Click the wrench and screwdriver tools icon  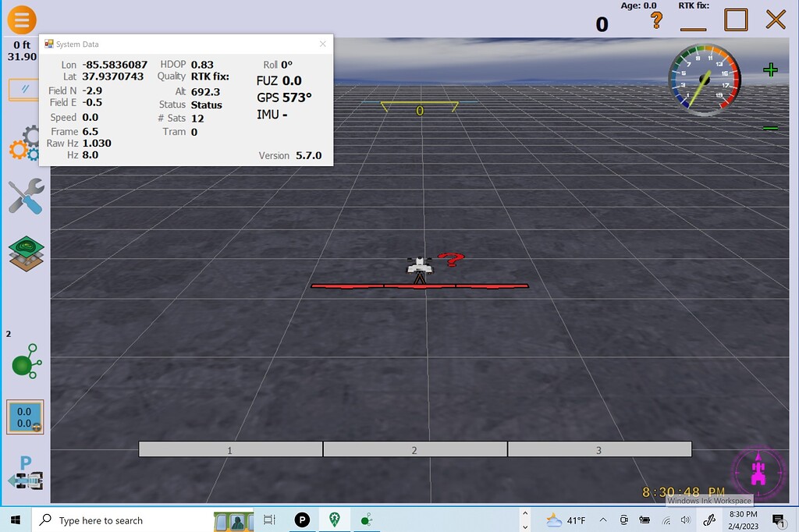[25, 197]
